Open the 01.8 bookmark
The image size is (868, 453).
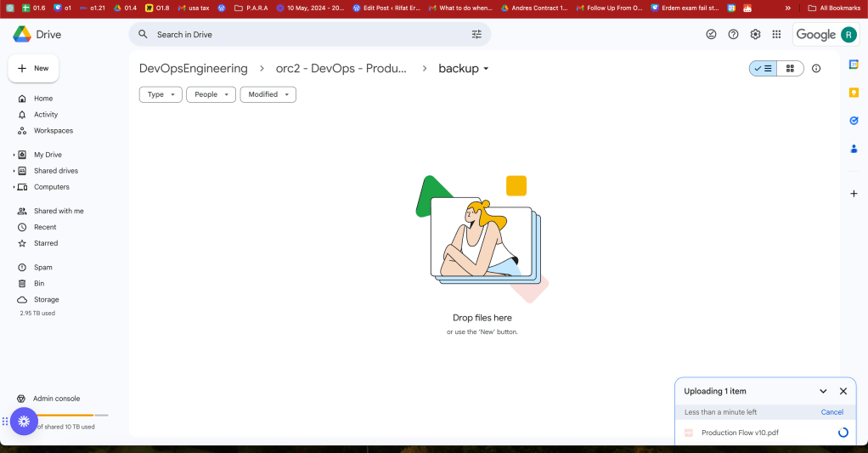click(157, 8)
